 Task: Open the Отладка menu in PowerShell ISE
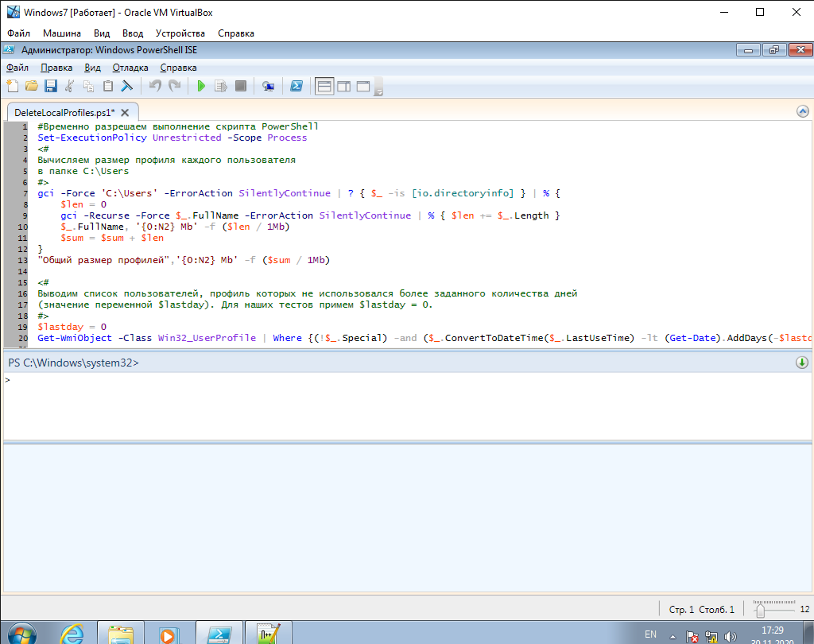click(x=130, y=68)
